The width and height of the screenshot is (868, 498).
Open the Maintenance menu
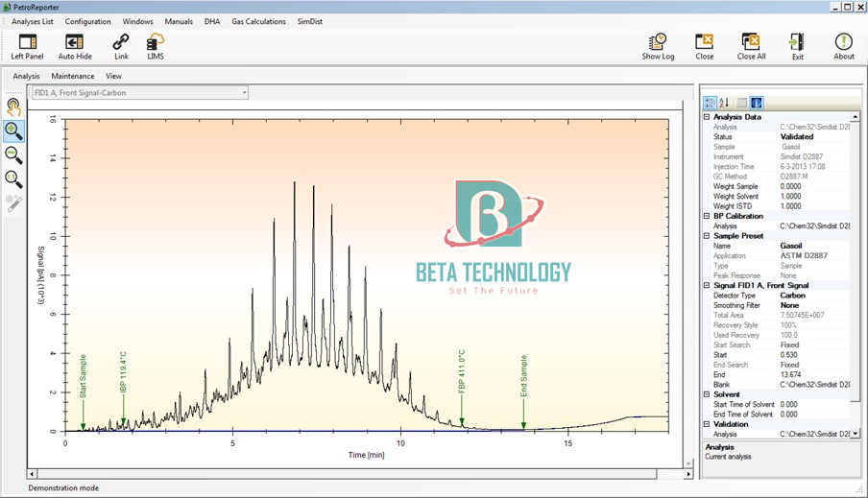point(73,76)
